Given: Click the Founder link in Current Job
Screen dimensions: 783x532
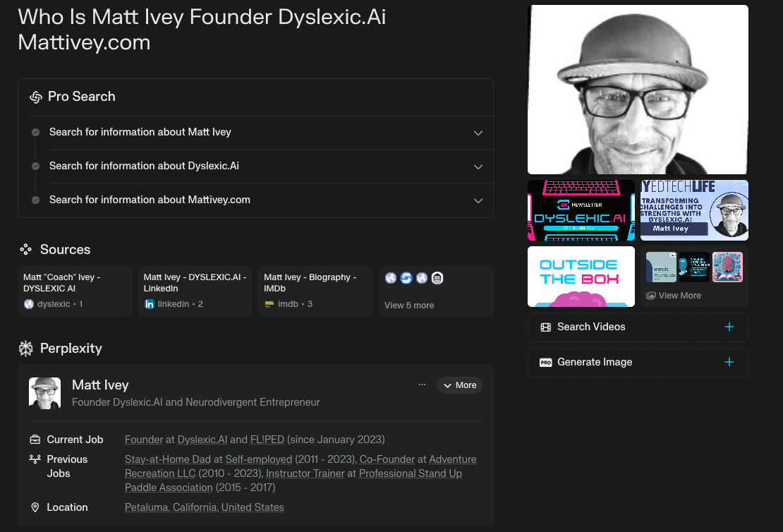Looking at the screenshot, I should 144,440.
